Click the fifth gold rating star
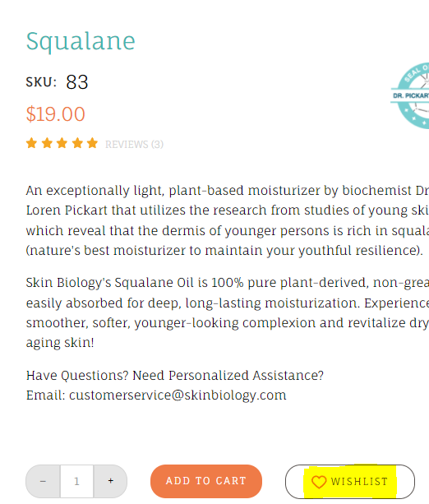Image resolution: width=429 pixels, height=504 pixels. point(93,143)
